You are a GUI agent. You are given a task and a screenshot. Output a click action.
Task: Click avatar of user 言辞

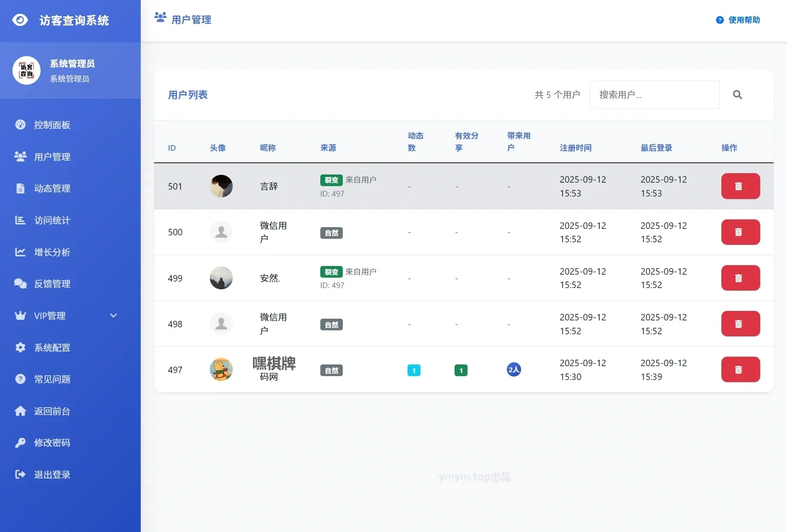click(x=221, y=186)
